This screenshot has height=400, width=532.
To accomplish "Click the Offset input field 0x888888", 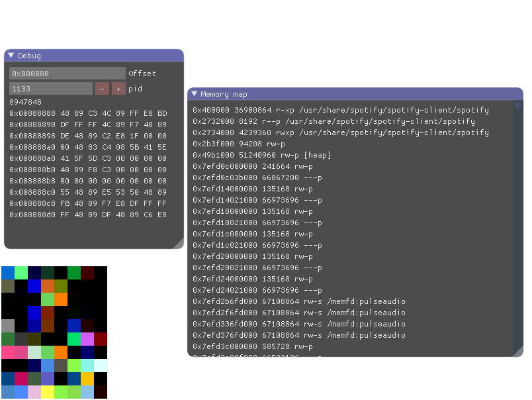I will pyautogui.click(x=67, y=74).
